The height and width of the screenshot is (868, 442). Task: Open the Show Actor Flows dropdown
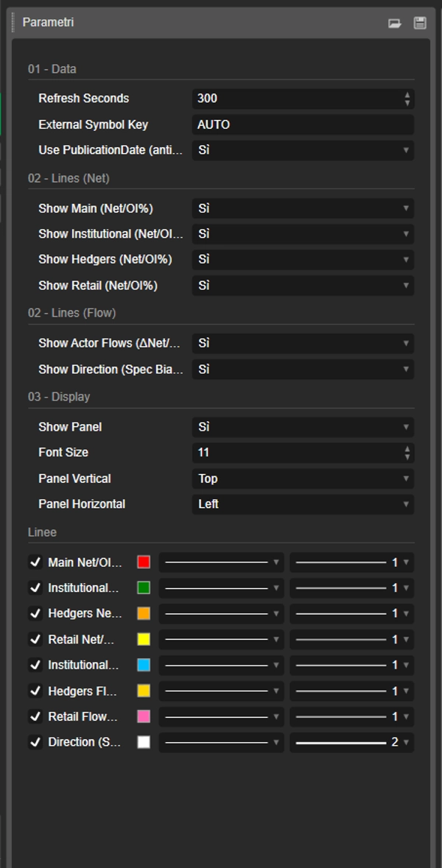click(x=302, y=344)
